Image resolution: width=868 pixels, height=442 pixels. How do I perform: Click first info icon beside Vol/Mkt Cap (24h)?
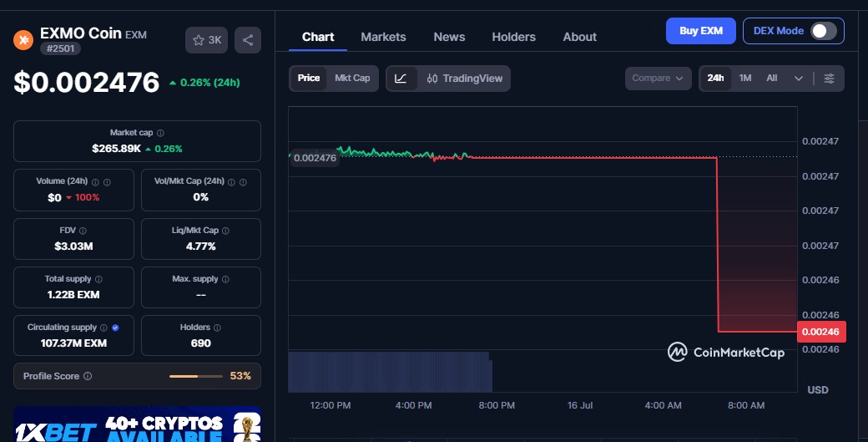pyautogui.click(x=231, y=181)
